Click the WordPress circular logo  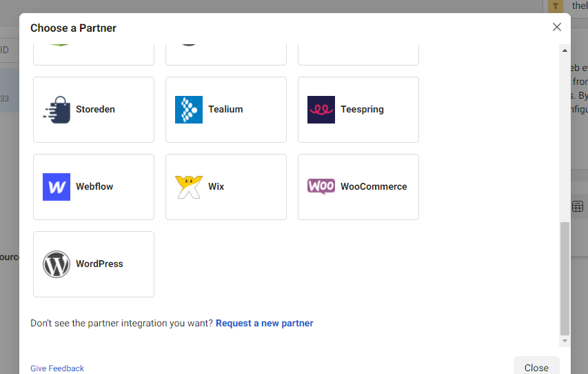click(x=57, y=264)
